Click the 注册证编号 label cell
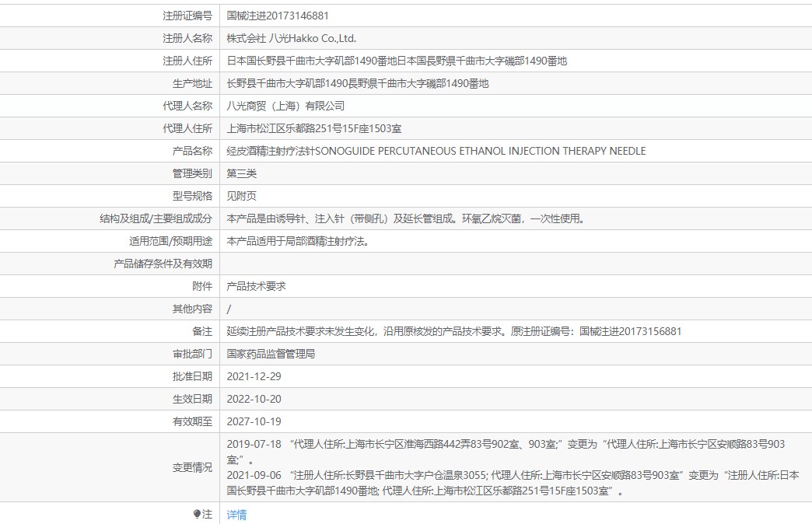The height and width of the screenshot is (524, 812). 187,16
